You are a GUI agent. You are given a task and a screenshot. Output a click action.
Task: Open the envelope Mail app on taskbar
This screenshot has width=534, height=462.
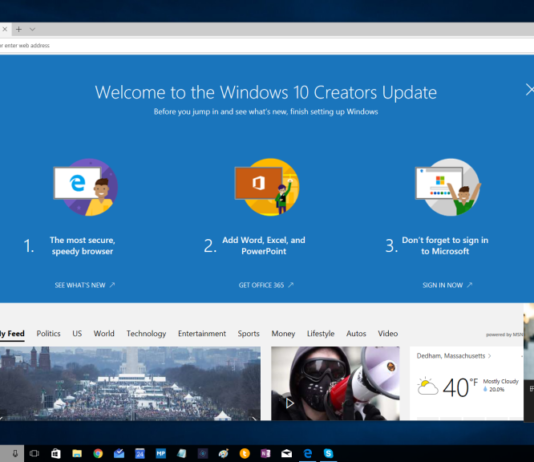tap(286, 453)
